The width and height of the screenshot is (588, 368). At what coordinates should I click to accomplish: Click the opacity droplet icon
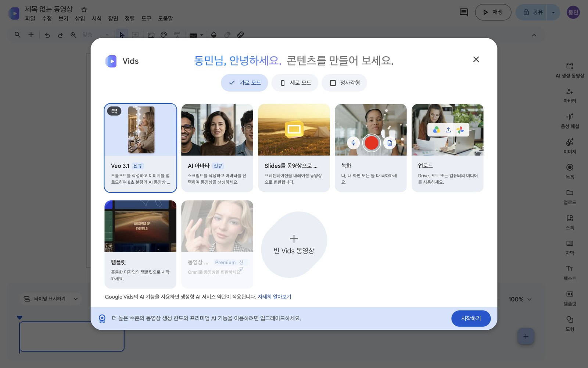(214, 35)
